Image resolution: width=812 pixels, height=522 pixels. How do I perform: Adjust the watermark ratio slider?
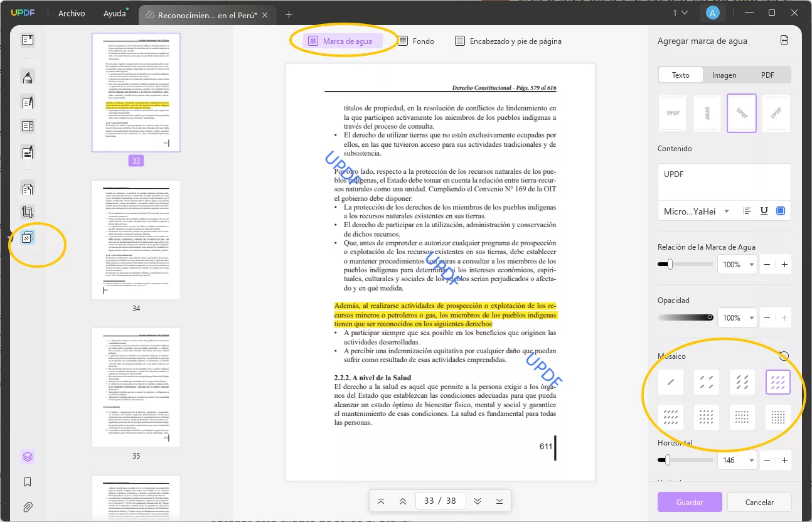coord(685,265)
